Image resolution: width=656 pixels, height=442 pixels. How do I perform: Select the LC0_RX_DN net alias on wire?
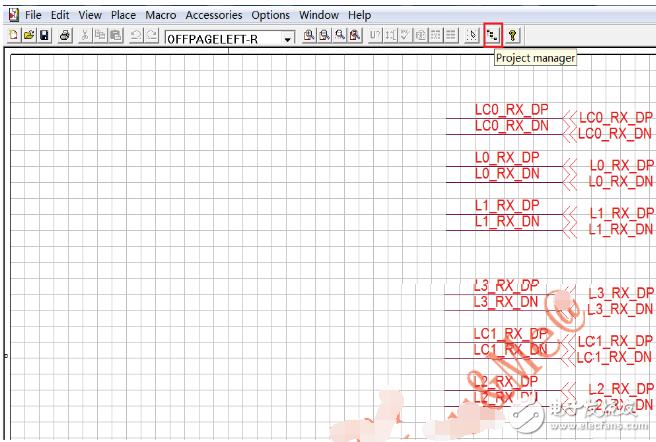[x=511, y=126]
